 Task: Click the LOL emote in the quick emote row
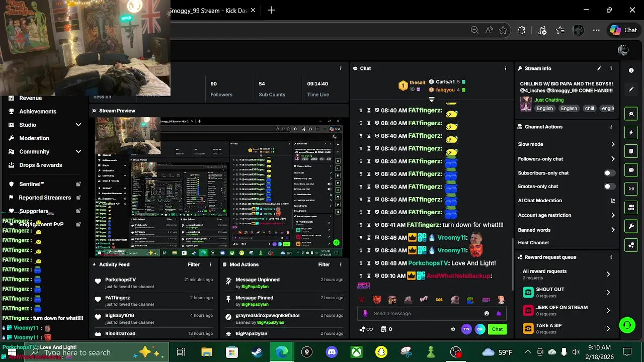click(x=439, y=300)
